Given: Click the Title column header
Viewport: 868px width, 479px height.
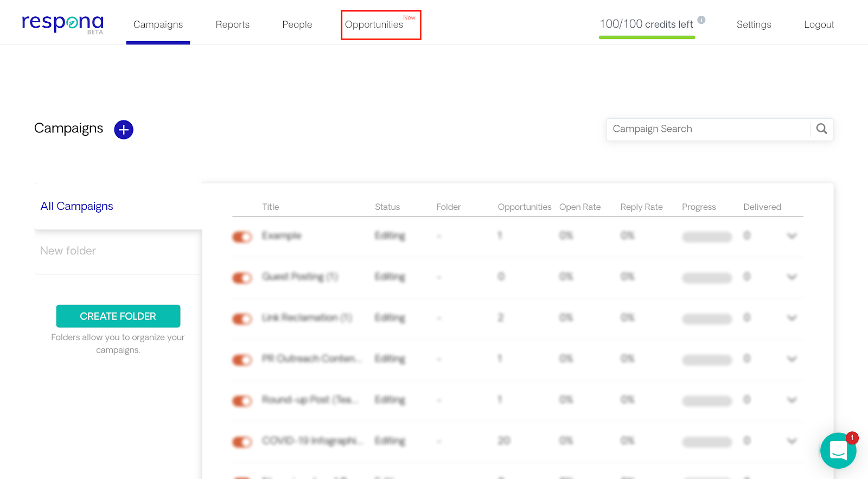Looking at the screenshot, I should [271, 207].
